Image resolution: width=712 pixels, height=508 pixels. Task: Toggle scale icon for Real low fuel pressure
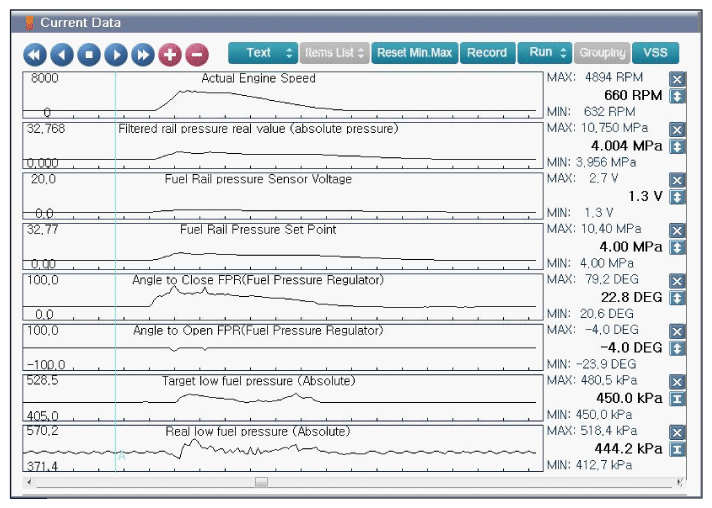click(x=677, y=449)
